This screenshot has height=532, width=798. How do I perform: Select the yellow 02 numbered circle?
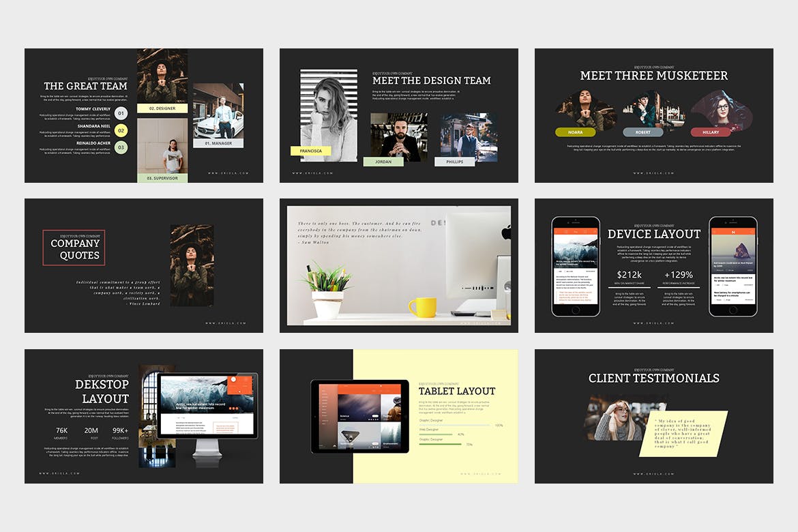[121, 130]
